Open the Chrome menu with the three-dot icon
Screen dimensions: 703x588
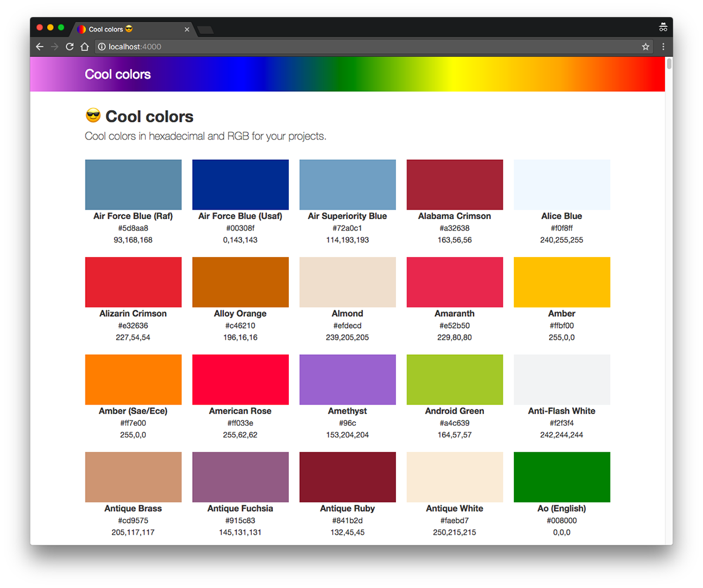click(x=663, y=46)
